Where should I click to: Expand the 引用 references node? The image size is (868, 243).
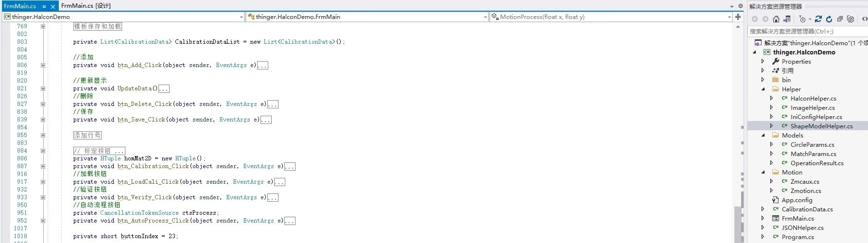click(x=763, y=70)
